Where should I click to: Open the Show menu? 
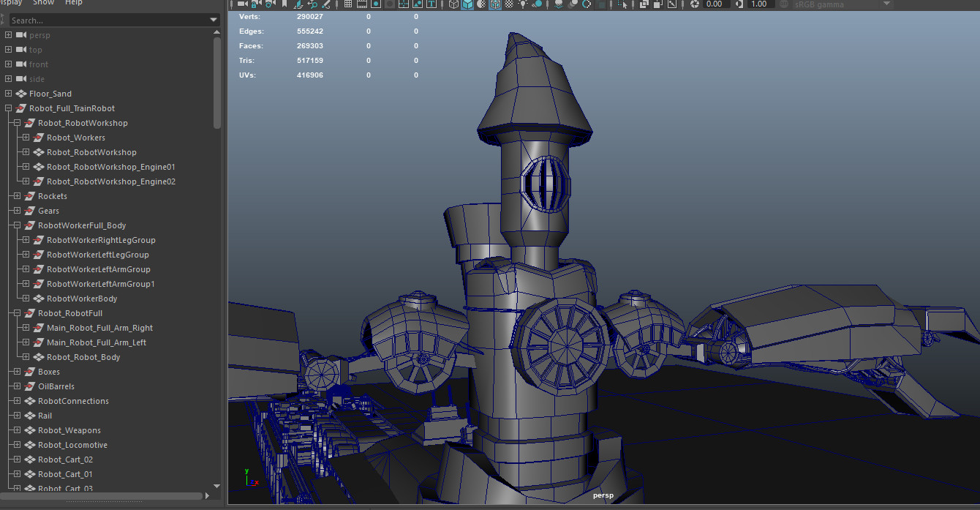(42, 3)
